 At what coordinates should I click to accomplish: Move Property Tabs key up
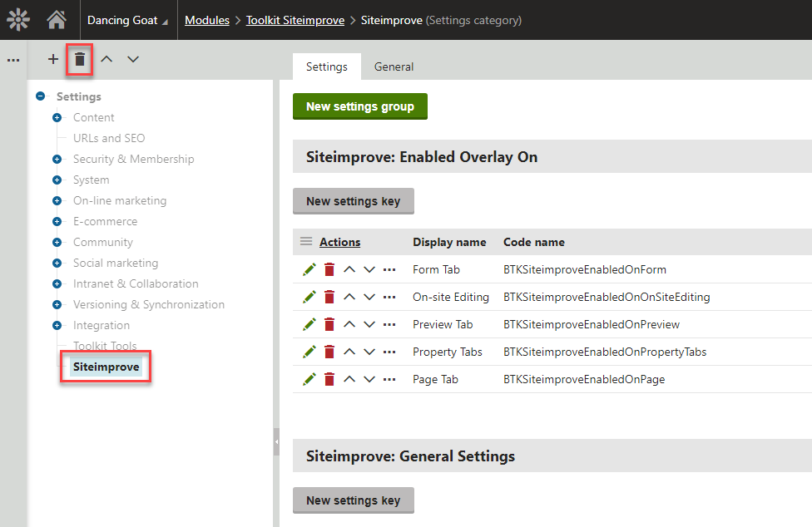349,352
